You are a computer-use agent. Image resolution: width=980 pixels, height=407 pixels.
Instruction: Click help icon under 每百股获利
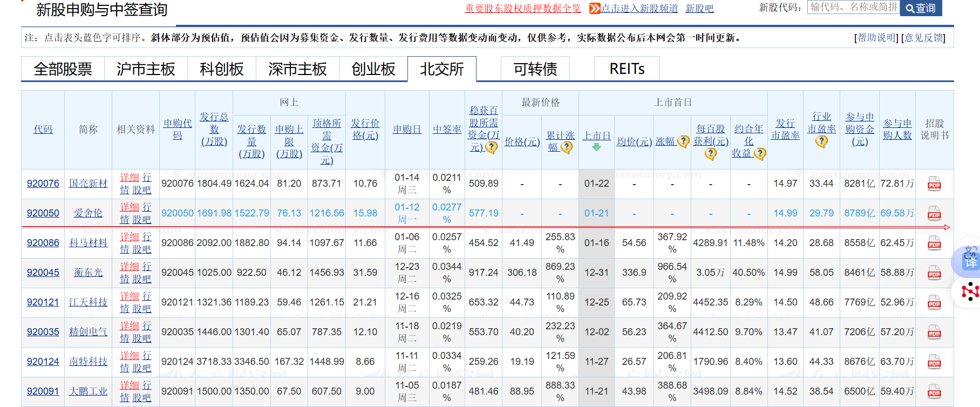click(711, 154)
